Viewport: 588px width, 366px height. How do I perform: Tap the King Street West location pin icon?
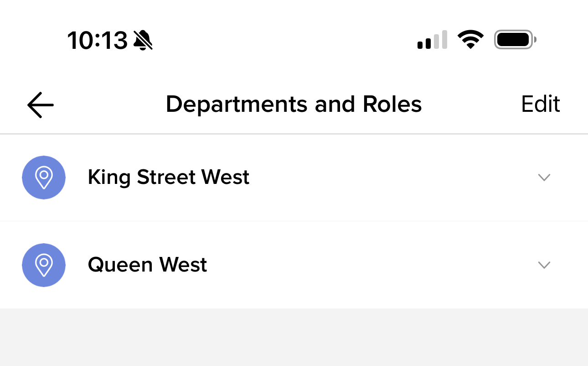(44, 178)
